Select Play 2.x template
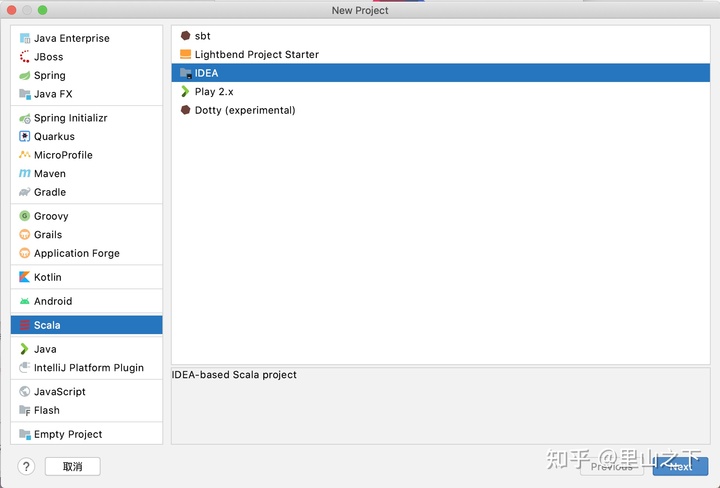 coord(441,91)
